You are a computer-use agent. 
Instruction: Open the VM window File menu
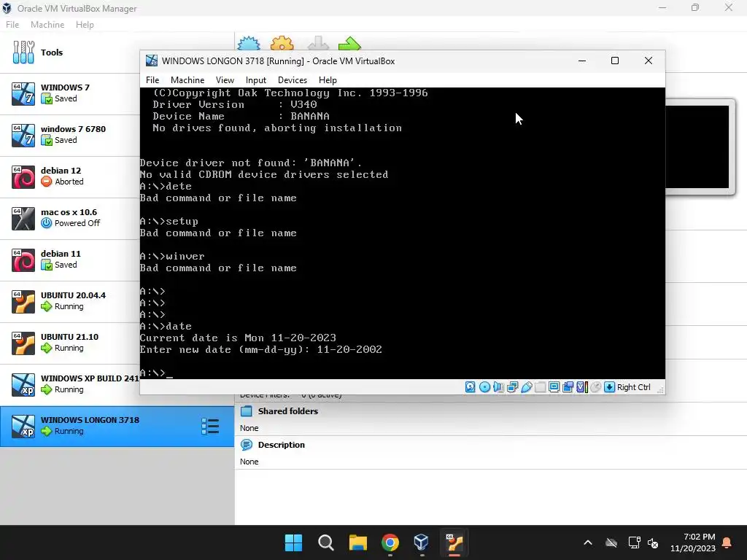[x=152, y=80]
